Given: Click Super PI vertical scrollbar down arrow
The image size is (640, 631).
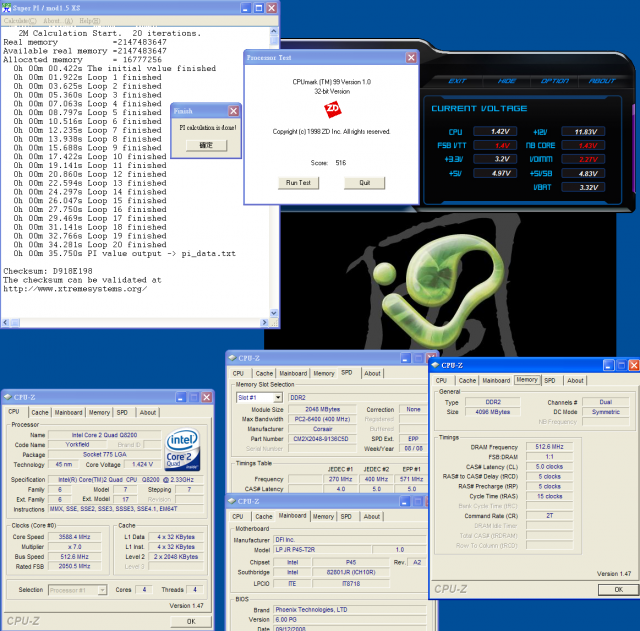Looking at the screenshot, I should coord(274,313).
